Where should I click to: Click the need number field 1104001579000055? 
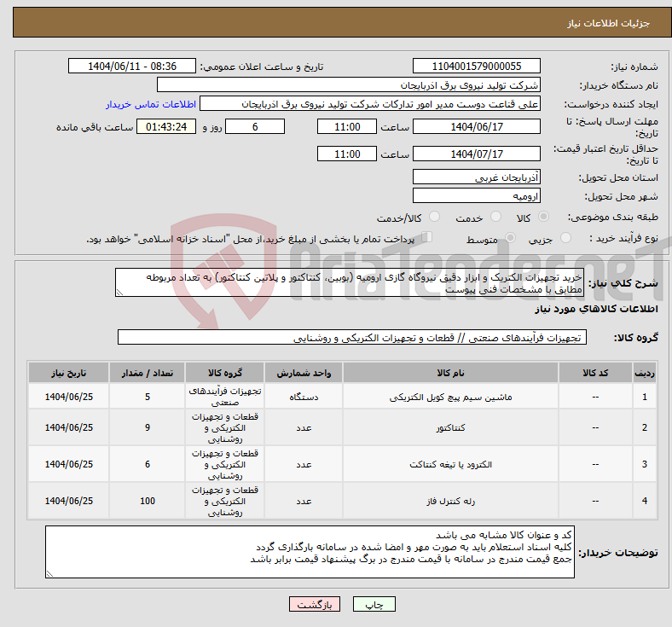pos(477,66)
